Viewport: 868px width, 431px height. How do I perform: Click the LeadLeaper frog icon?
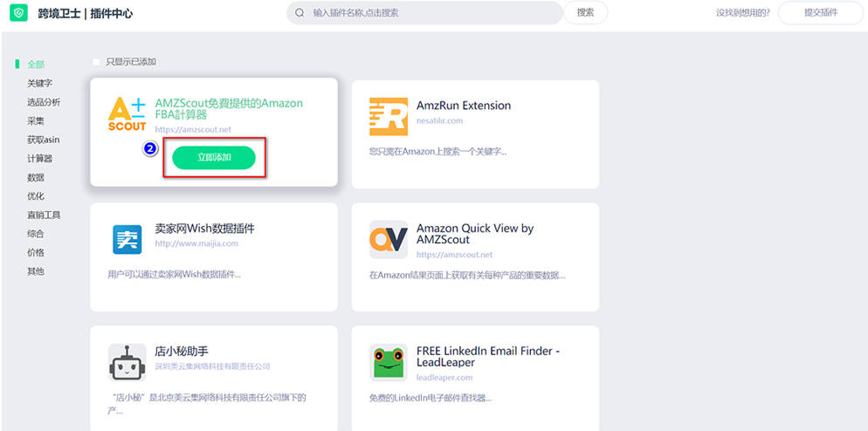(x=389, y=362)
